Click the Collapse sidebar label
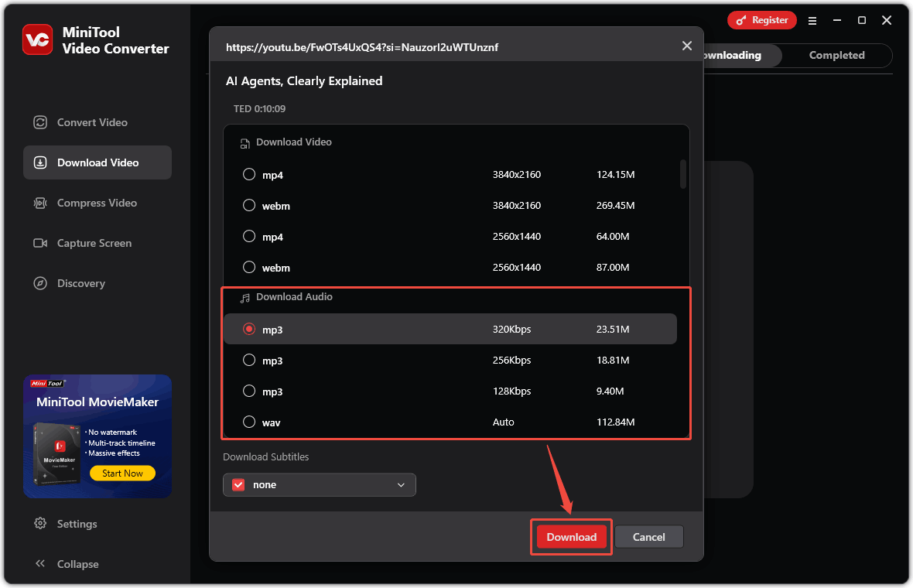913x588 pixels. [x=77, y=564]
